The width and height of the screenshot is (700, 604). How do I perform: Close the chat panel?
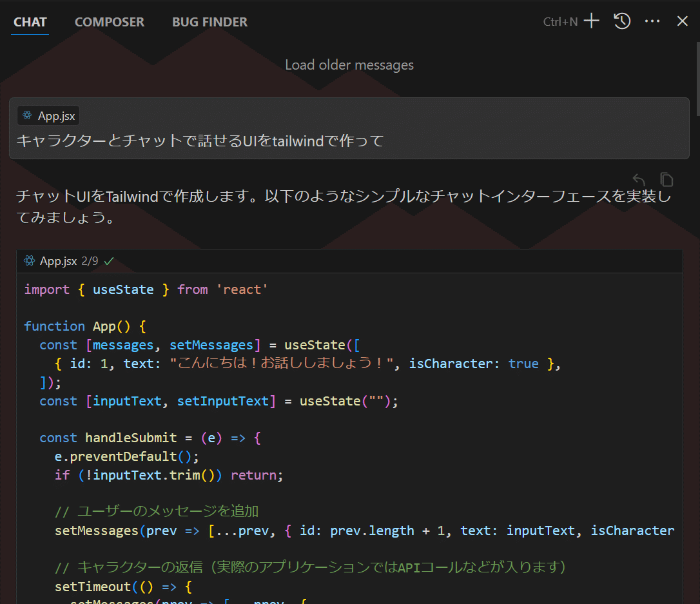pos(682,21)
